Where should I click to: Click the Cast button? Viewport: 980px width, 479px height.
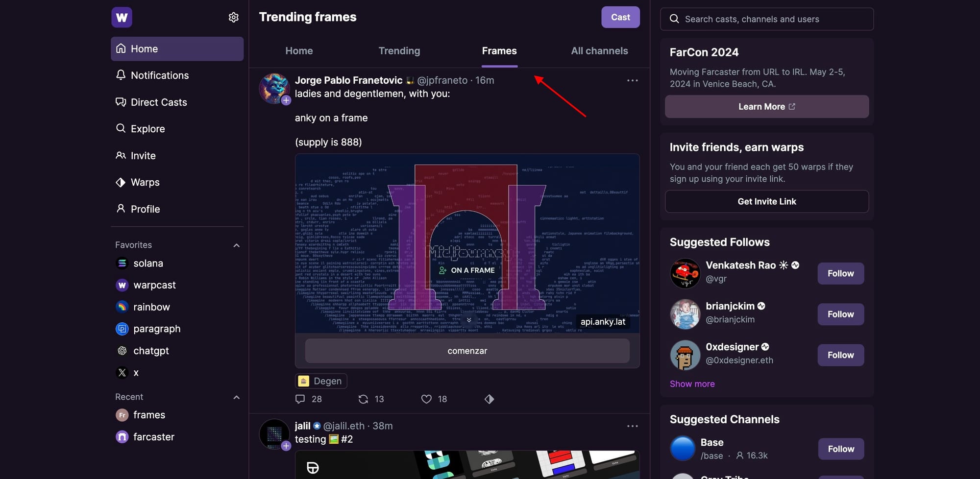pos(620,17)
